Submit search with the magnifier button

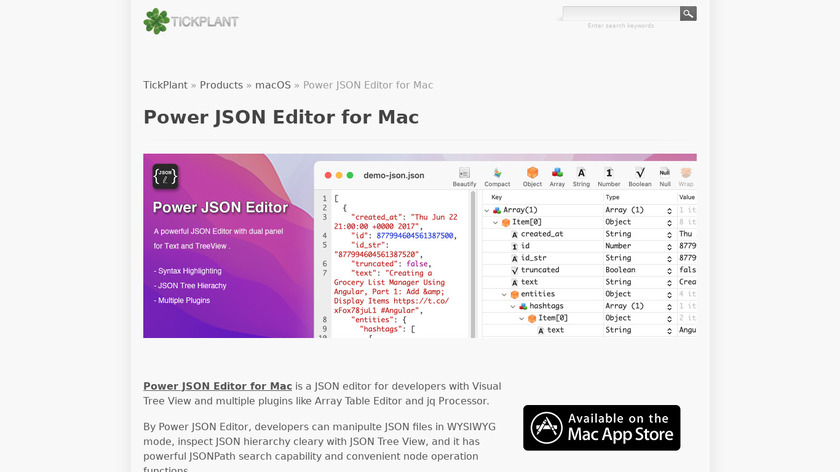tap(688, 13)
